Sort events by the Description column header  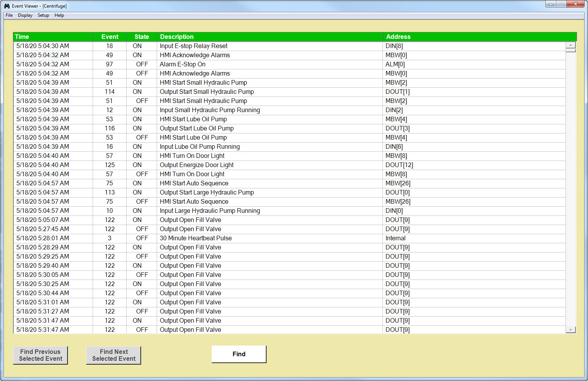click(x=177, y=37)
